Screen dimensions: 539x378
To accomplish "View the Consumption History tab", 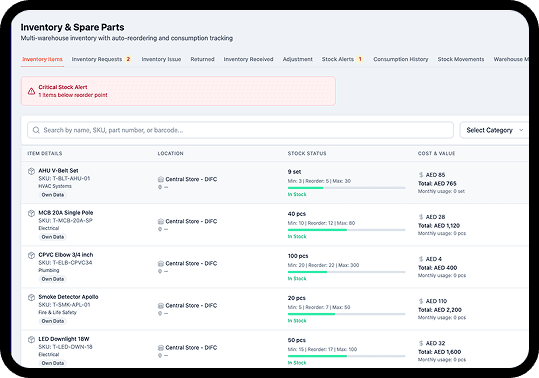I will point(401,59).
